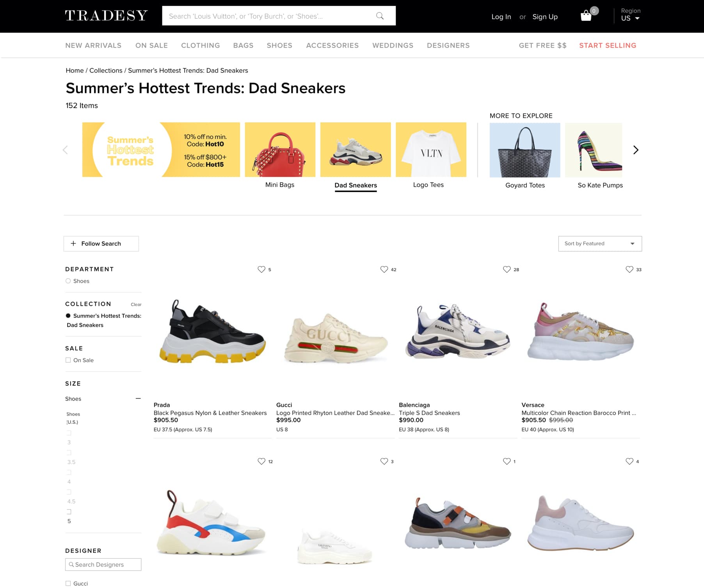Click previous arrow on trends carousel
Screen dimensions: 704x588
tap(65, 150)
